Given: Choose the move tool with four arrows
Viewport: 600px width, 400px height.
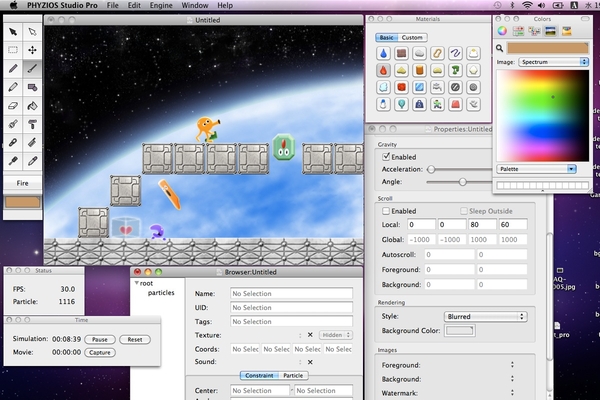Looking at the screenshot, I should [x=33, y=50].
